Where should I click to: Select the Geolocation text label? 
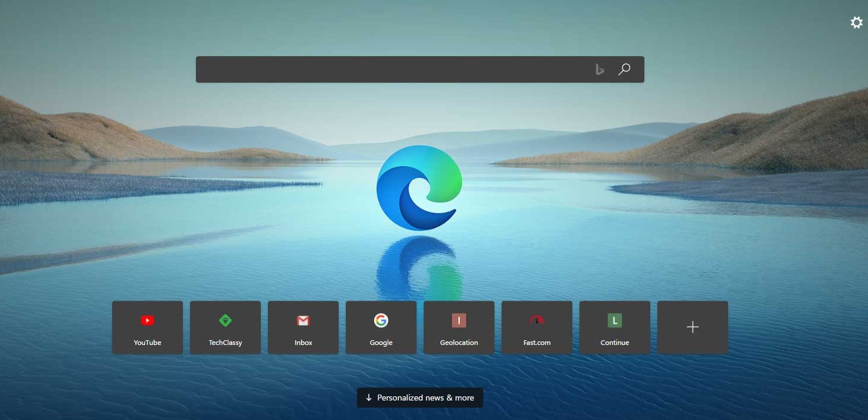[x=459, y=343]
